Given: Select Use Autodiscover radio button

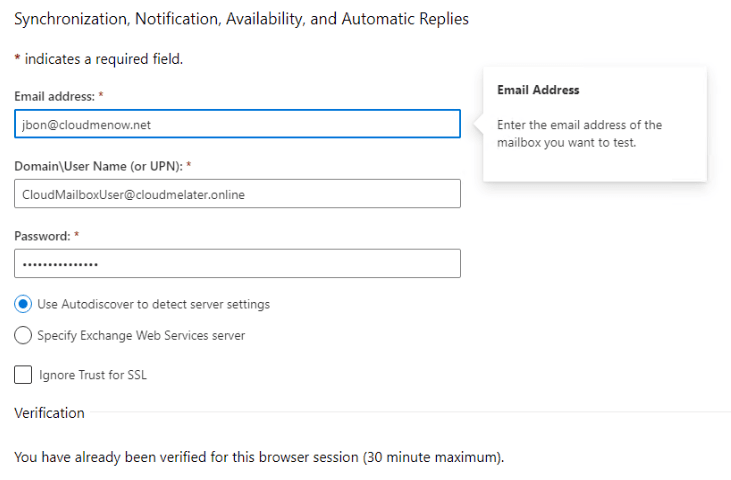Looking at the screenshot, I should [x=23, y=304].
